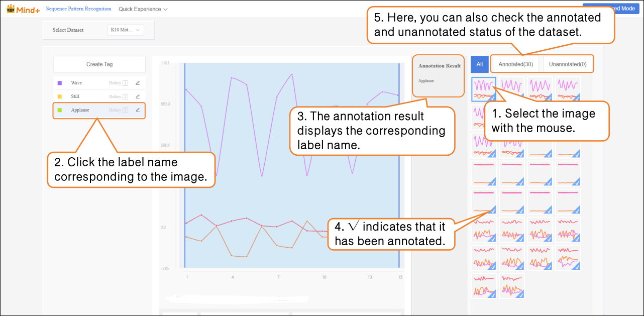Select the first sample thumbnail in grid
This screenshot has height=316, width=644.
484,89
